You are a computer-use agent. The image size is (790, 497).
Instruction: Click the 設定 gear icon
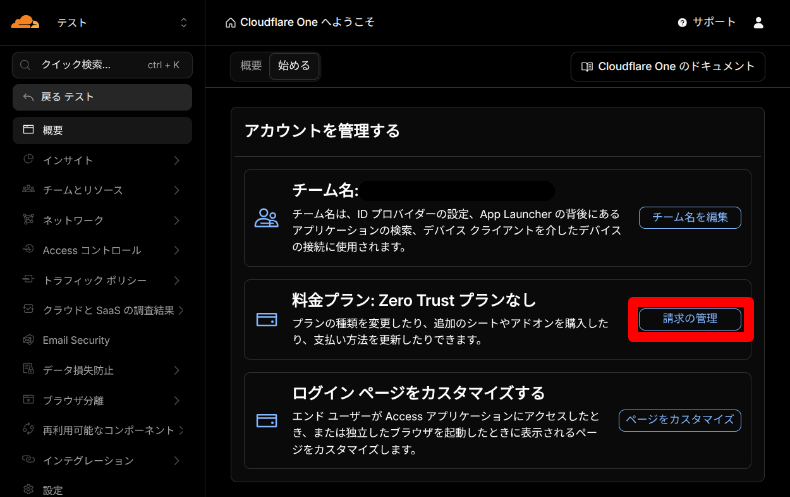[x=28, y=489]
